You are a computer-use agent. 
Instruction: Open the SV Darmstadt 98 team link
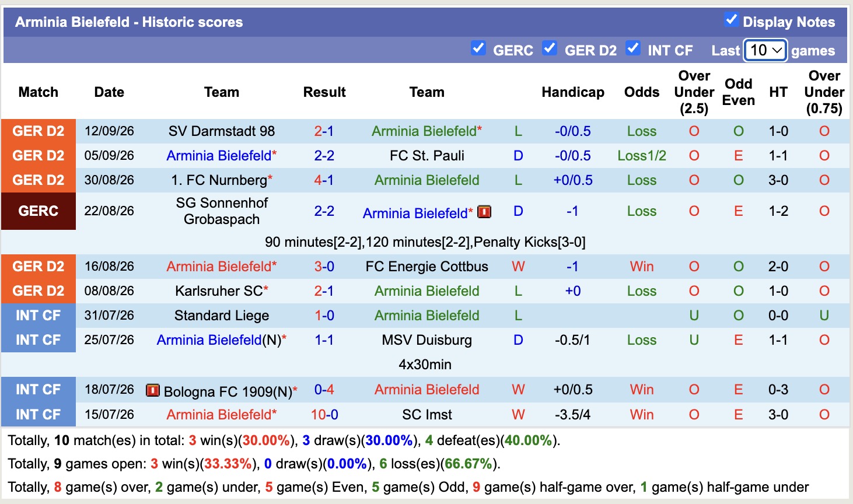[222, 131]
